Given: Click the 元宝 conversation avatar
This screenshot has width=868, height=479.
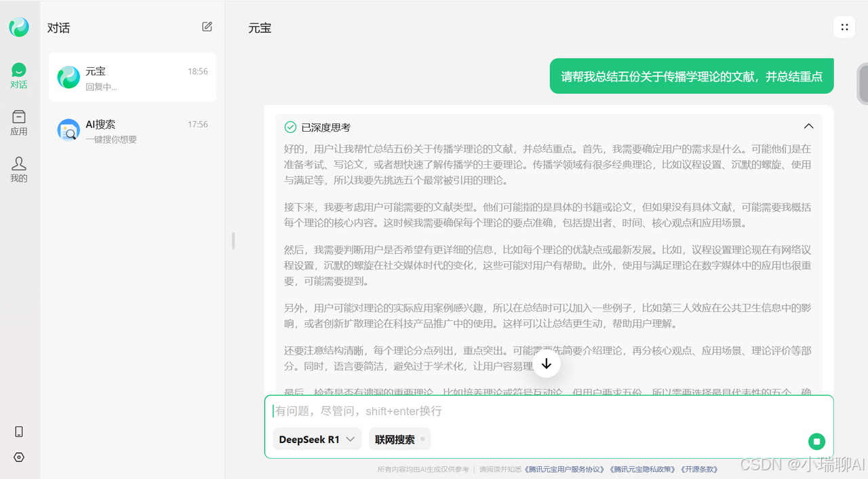Looking at the screenshot, I should [x=68, y=77].
